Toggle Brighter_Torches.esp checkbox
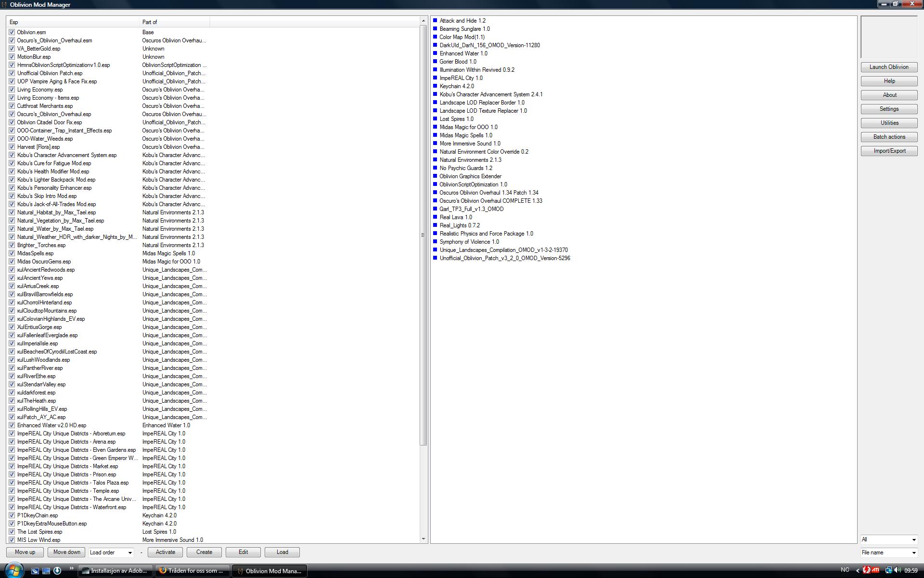 [12, 245]
